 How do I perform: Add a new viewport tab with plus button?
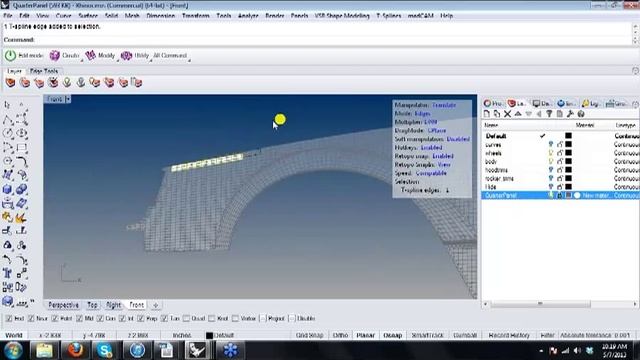pyautogui.click(x=156, y=305)
